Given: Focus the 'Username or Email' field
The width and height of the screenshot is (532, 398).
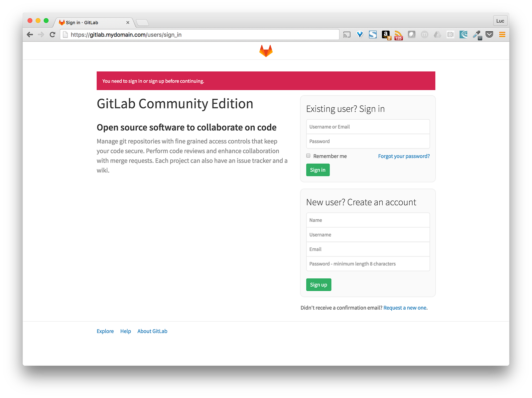Looking at the screenshot, I should (368, 127).
